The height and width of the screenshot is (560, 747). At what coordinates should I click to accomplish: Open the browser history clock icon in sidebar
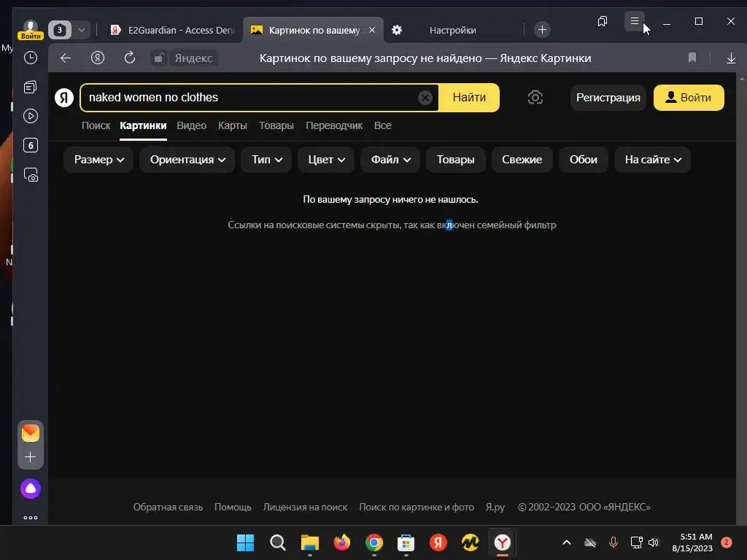point(31,58)
